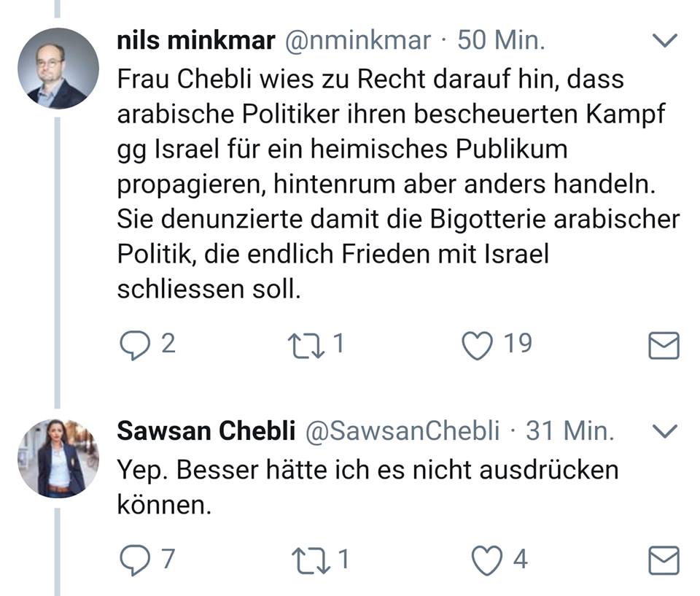
Task: Click the @SawsanChebli handle
Action: click(401, 431)
